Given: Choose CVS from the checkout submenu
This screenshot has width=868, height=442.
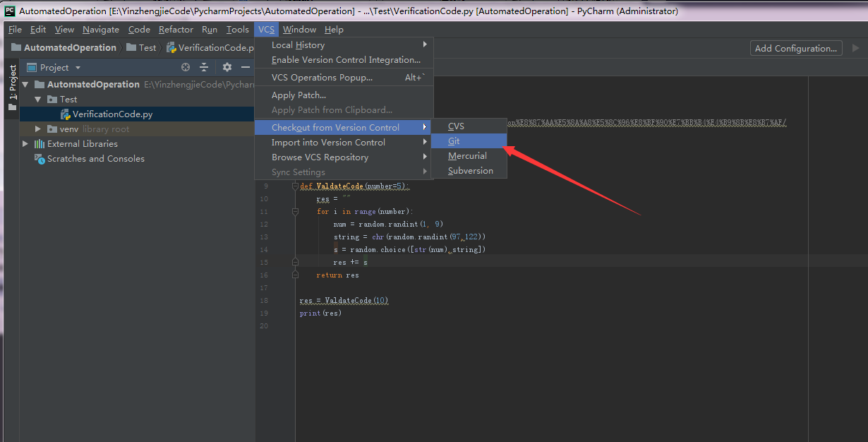Looking at the screenshot, I should (469, 126).
